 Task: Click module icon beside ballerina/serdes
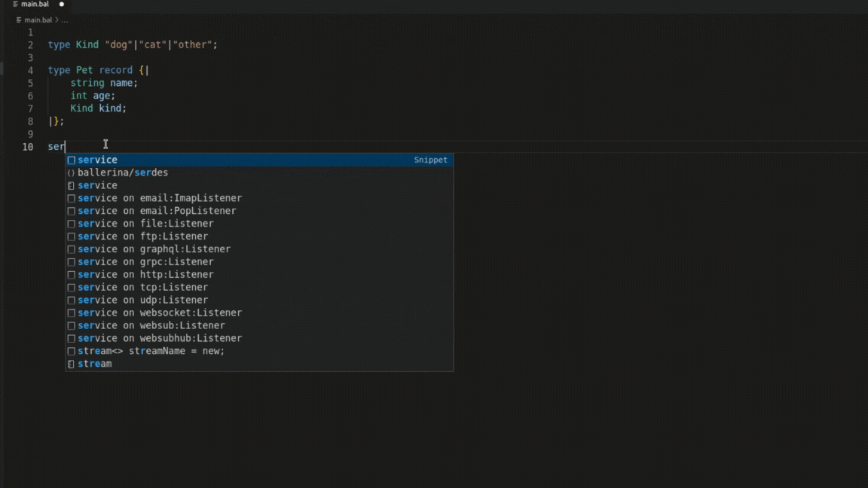[x=71, y=172]
